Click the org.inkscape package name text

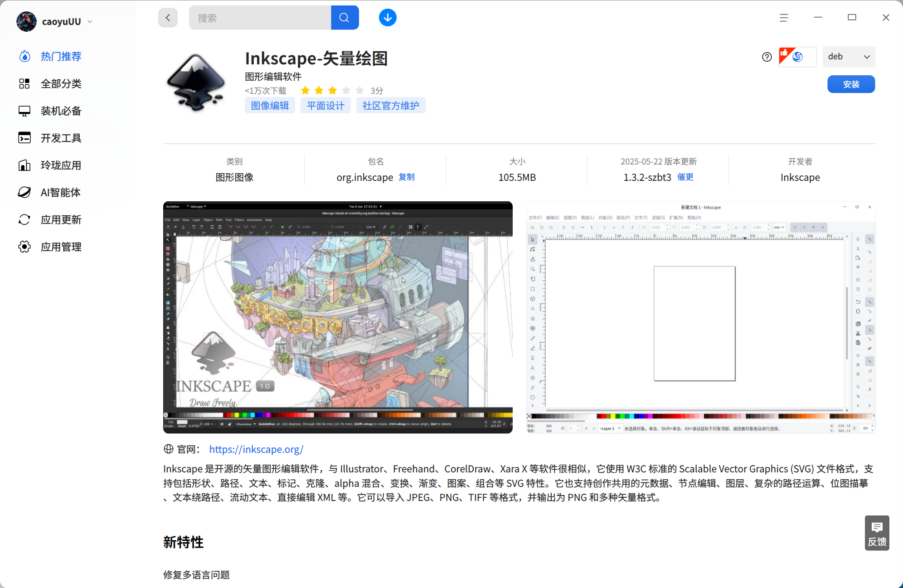click(x=365, y=177)
